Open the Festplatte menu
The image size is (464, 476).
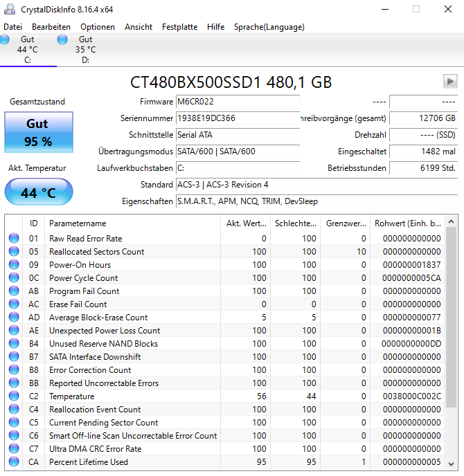click(179, 27)
